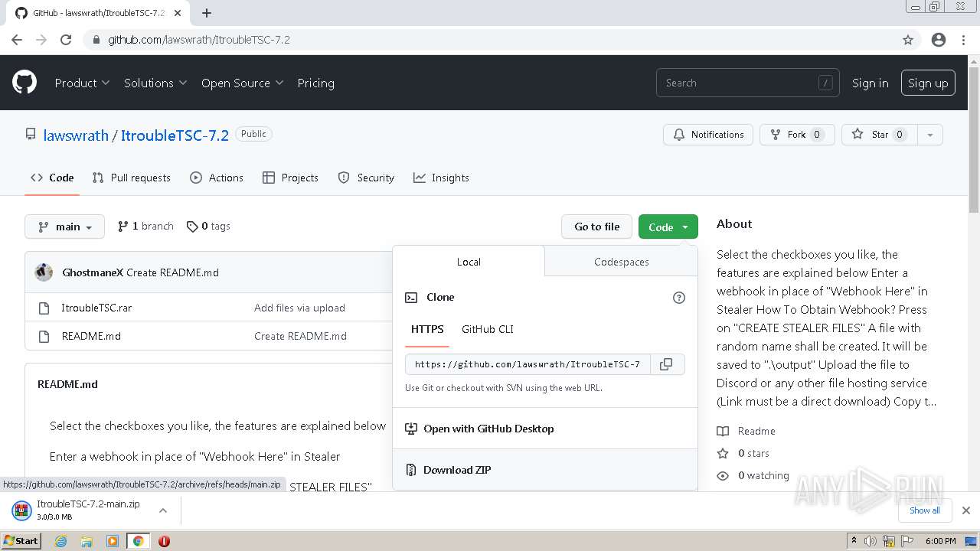Open the Insights tab

pyautogui.click(x=441, y=178)
